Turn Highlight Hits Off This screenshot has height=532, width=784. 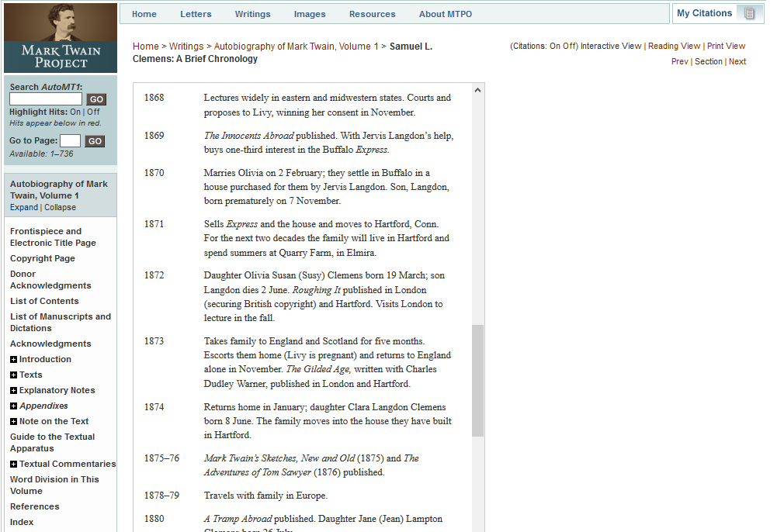coord(93,112)
